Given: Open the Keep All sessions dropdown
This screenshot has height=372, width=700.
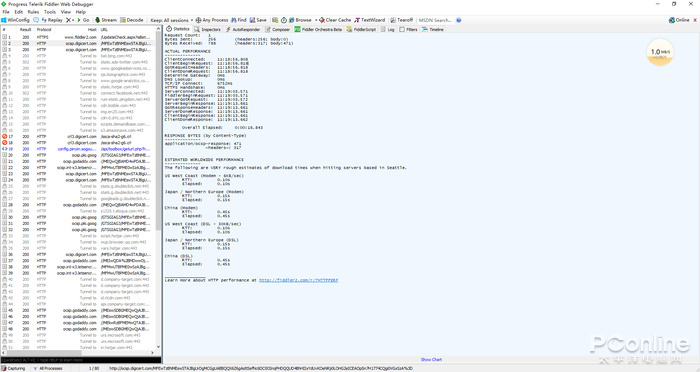Looking at the screenshot, I should pyautogui.click(x=171, y=20).
